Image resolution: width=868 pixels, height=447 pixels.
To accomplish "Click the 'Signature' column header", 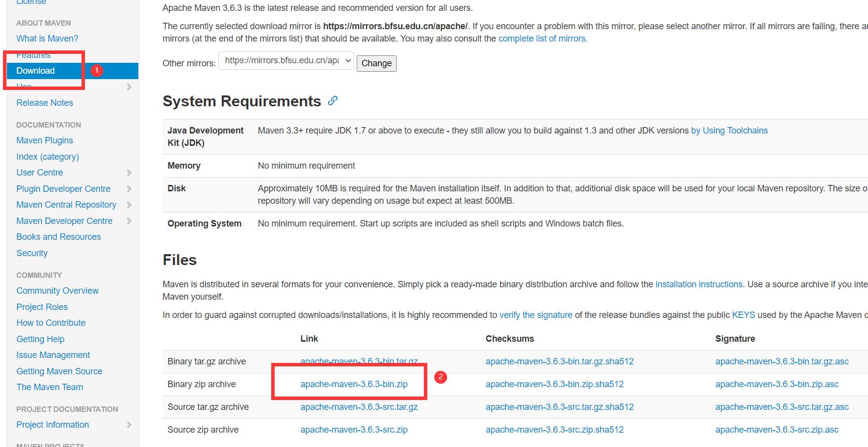I will [735, 339].
